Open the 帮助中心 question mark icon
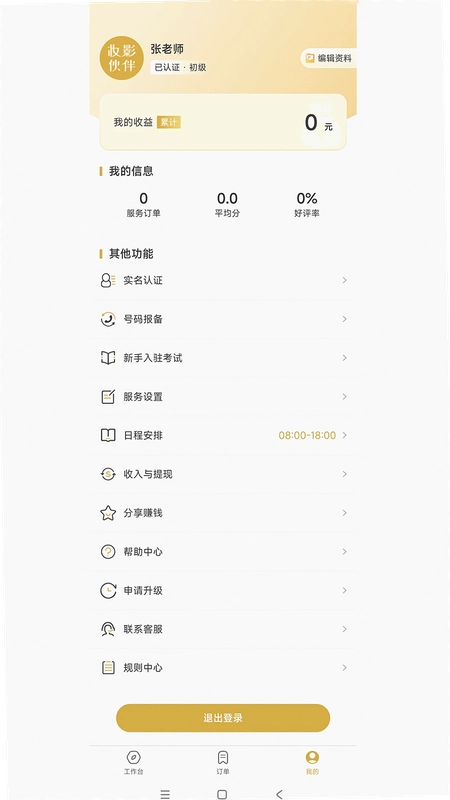Screen dimensions: 450x800 point(108,552)
